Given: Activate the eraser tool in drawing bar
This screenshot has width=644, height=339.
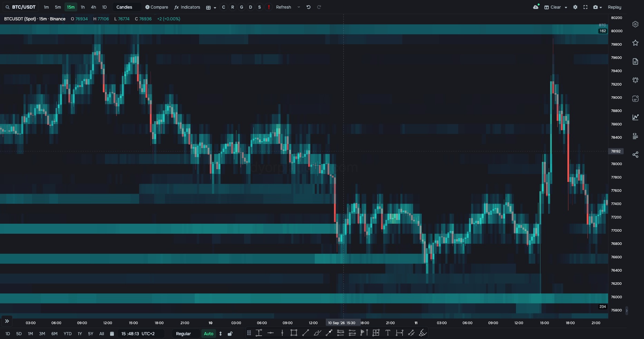Looking at the screenshot, I should coord(423,333).
